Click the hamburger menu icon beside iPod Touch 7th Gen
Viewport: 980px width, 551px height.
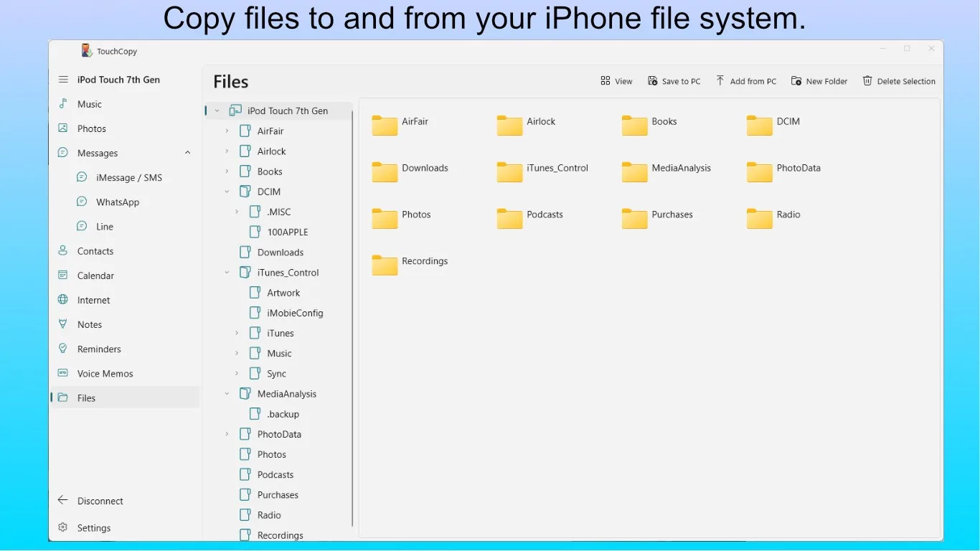pos(63,80)
